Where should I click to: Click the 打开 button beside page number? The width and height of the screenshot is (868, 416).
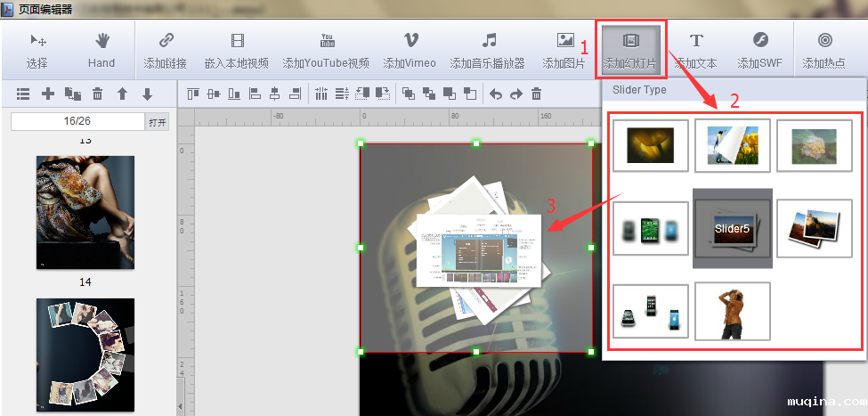[158, 122]
